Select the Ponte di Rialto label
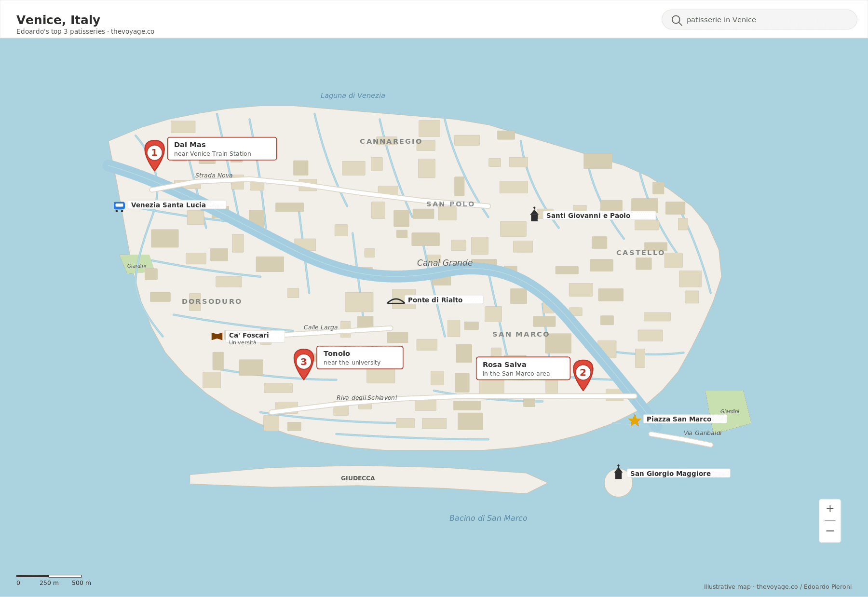 [444, 300]
